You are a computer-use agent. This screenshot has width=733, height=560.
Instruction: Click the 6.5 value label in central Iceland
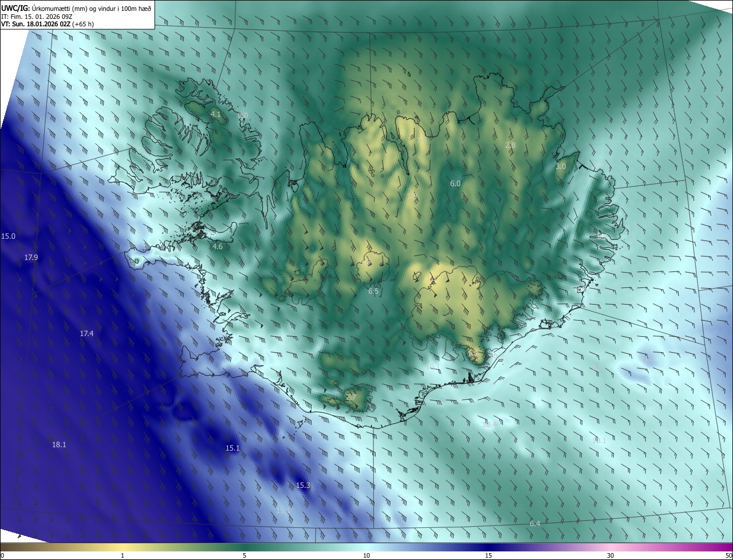373,291
